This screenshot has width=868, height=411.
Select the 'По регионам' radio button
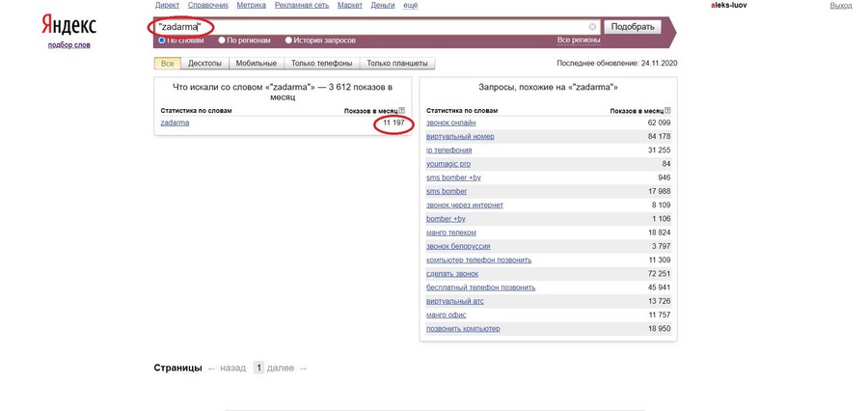pos(222,41)
